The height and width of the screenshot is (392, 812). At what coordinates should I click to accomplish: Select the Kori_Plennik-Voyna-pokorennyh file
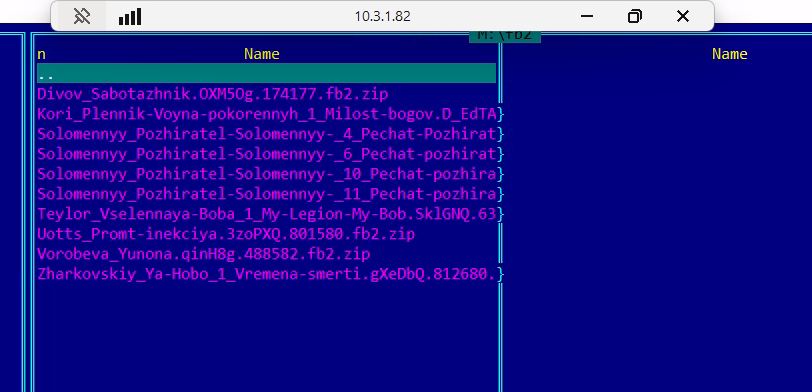[x=267, y=114]
